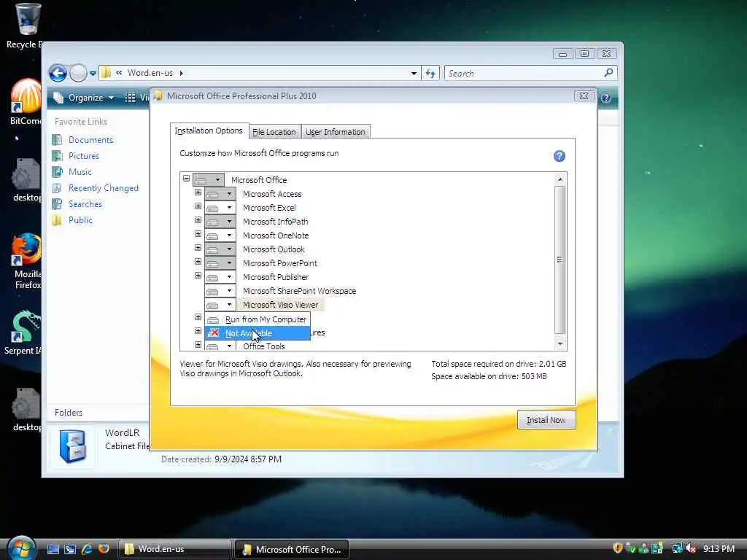Open install option dropdown for Microsoft Excel
Image resolution: width=747 pixels, height=560 pixels.
tap(220, 208)
